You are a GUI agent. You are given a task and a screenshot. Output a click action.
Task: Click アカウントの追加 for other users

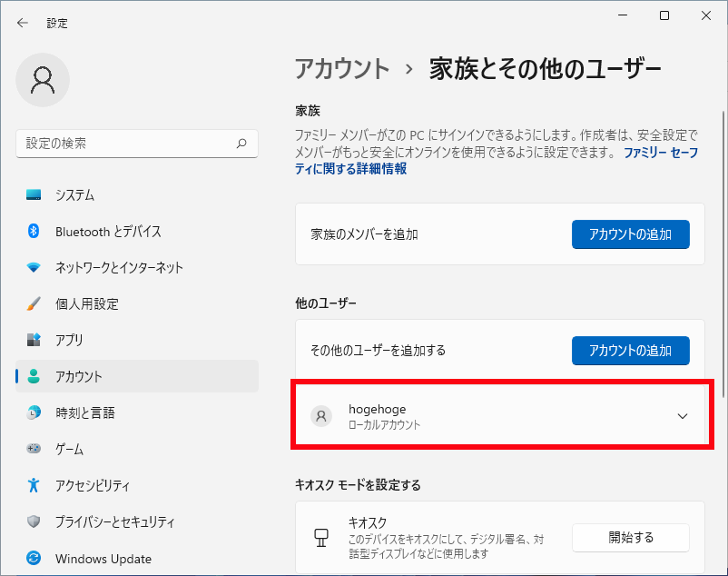tap(631, 351)
